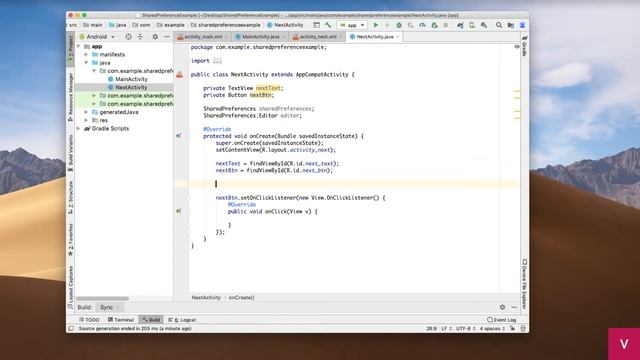
Task: Click the Project panel target/locate icon
Action: (x=128, y=37)
